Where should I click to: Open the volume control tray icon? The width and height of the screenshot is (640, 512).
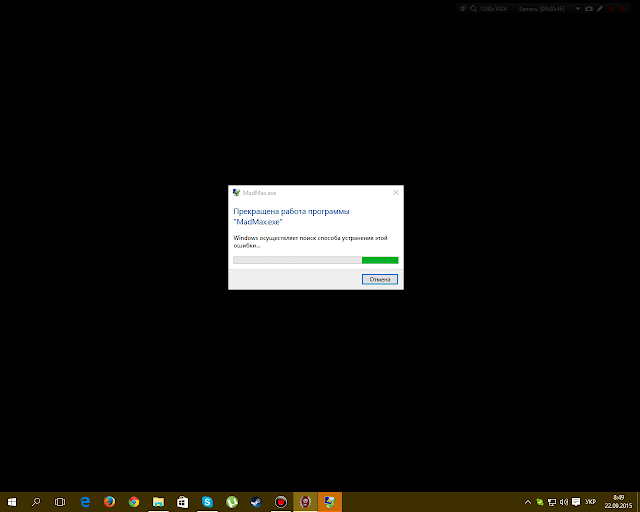(564, 502)
